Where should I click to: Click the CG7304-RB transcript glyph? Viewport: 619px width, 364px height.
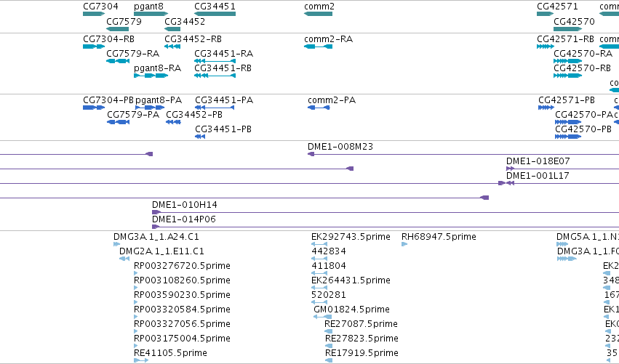pos(94,46)
